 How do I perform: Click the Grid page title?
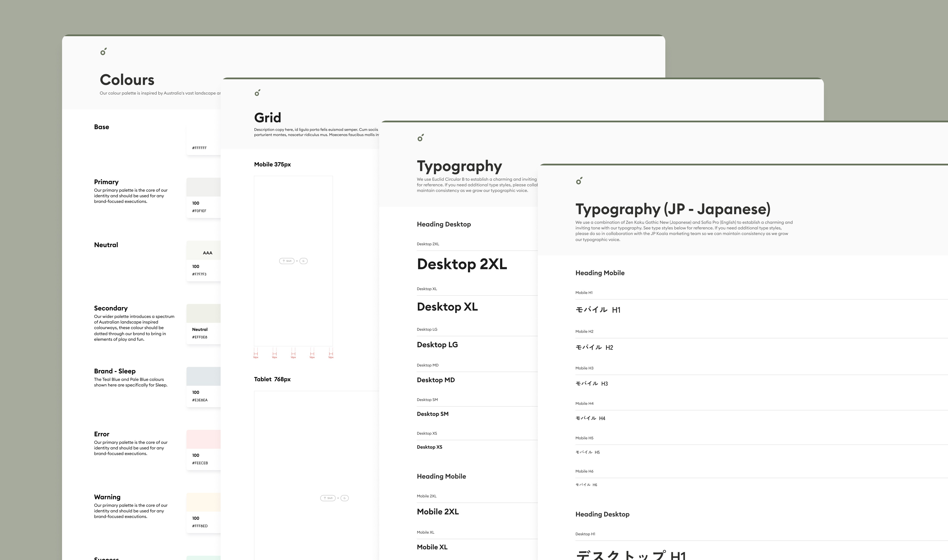click(x=267, y=118)
